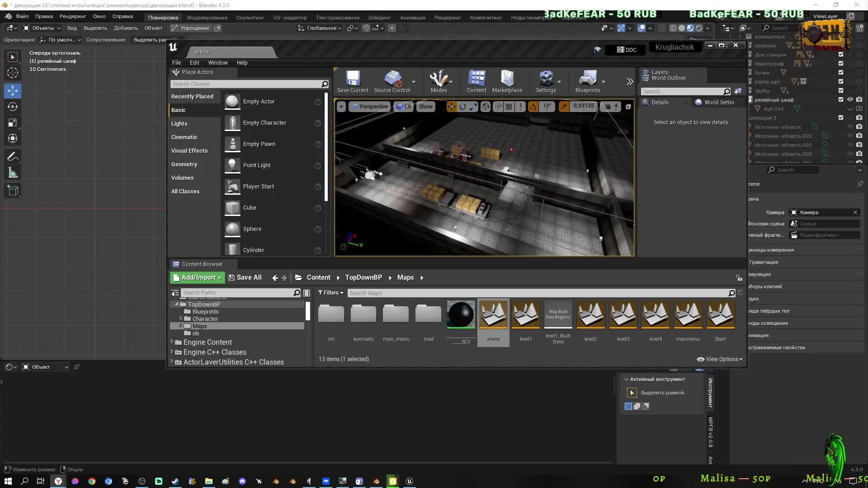Open Unreal Editor from Windows taskbar

pos(410,481)
